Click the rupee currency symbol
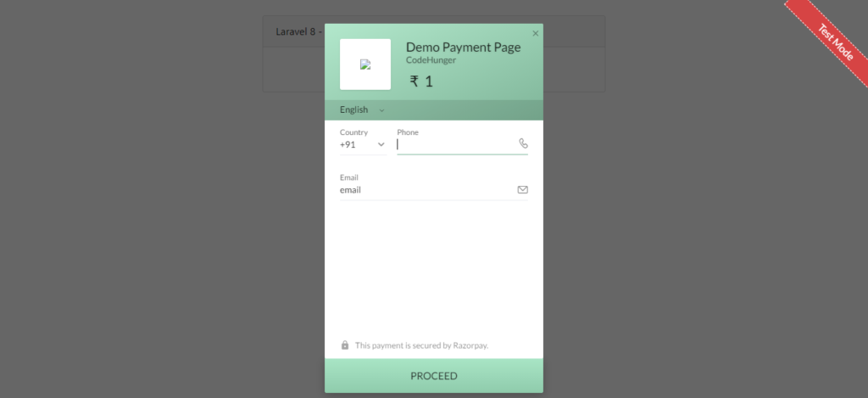 (414, 81)
